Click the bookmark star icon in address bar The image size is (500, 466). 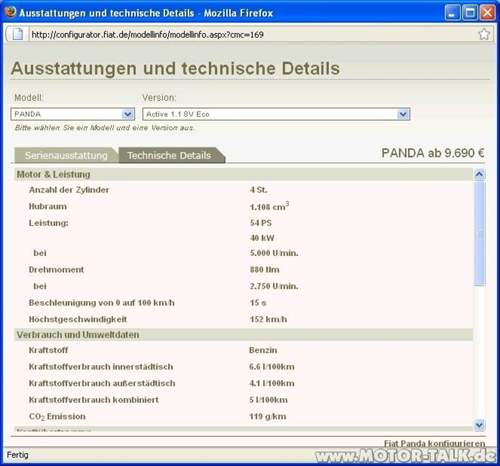click(x=484, y=34)
